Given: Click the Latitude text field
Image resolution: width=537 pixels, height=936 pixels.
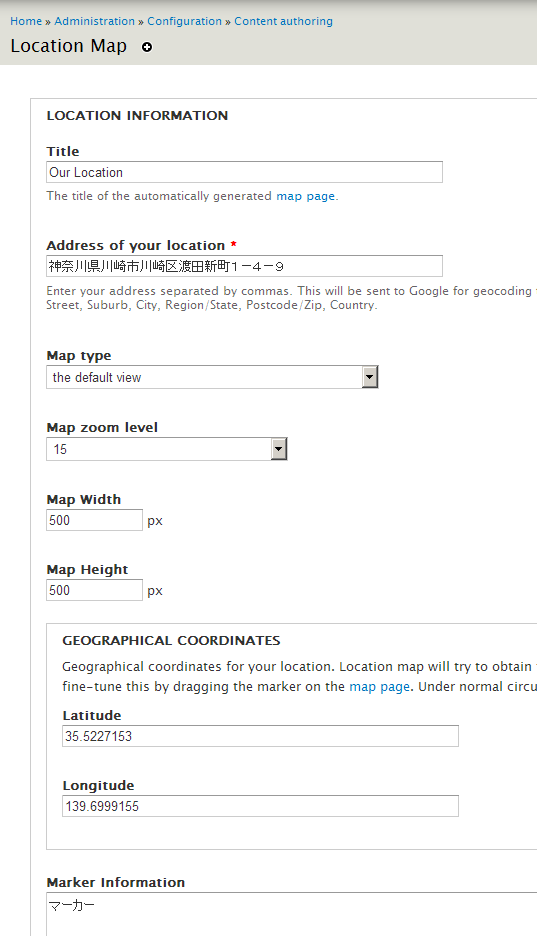Looking at the screenshot, I should pos(260,736).
